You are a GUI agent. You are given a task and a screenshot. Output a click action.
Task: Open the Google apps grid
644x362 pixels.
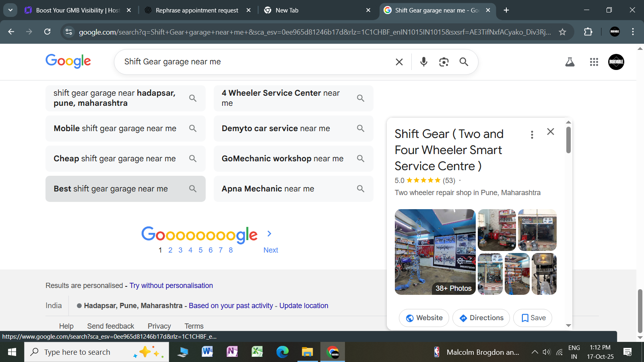coord(594,62)
